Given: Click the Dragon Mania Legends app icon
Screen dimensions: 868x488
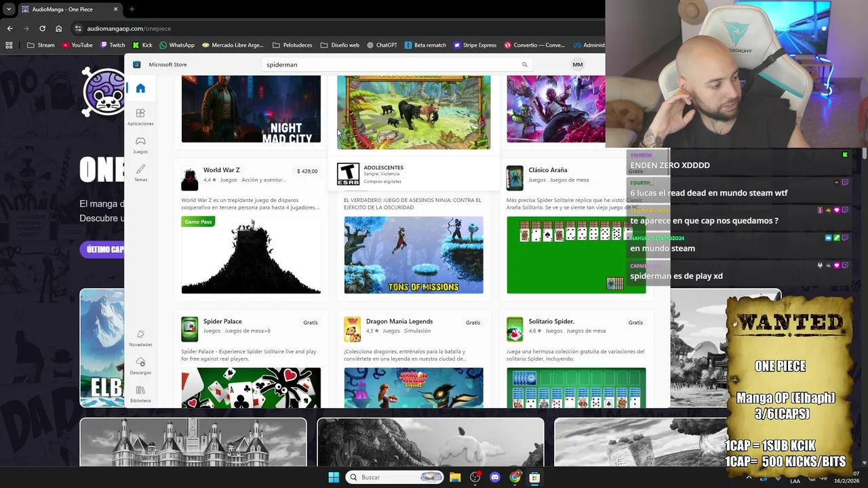Looking at the screenshot, I should 353,329.
